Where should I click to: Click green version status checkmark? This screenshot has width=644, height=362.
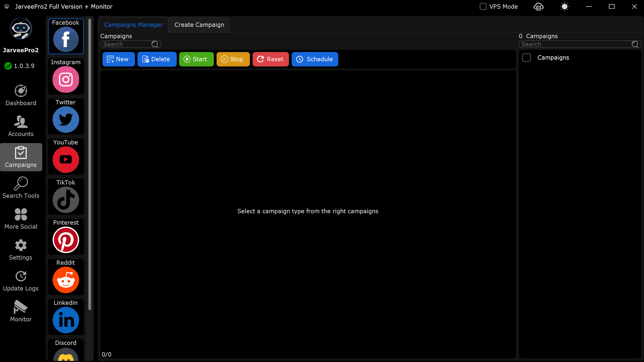click(8, 66)
